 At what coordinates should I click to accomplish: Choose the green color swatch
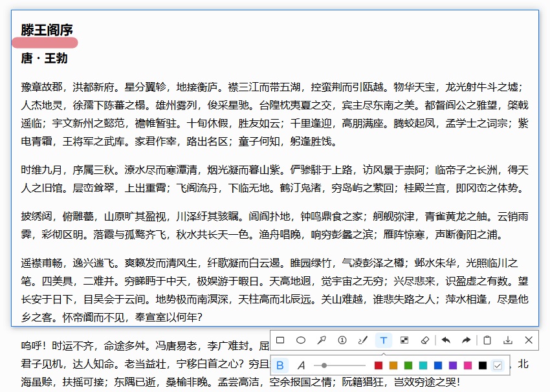pyautogui.click(x=408, y=365)
